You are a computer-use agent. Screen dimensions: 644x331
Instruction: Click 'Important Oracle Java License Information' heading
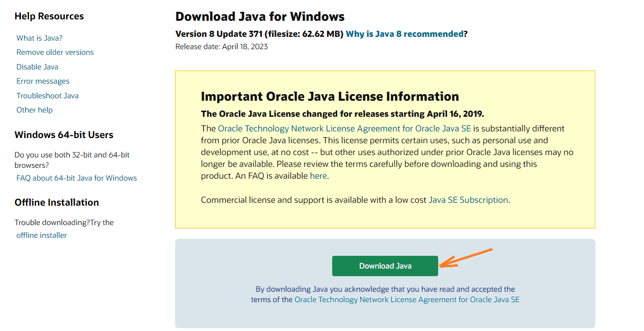pyautogui.click(x=330, y=96)
